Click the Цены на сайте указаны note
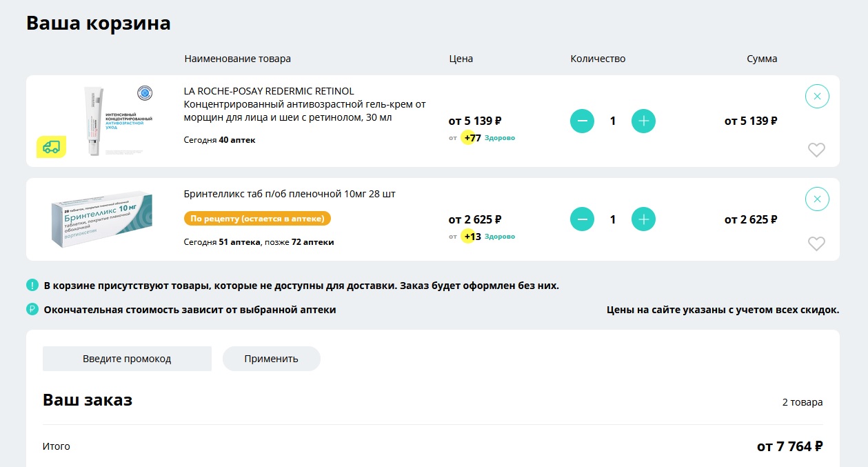 [723, 310]
